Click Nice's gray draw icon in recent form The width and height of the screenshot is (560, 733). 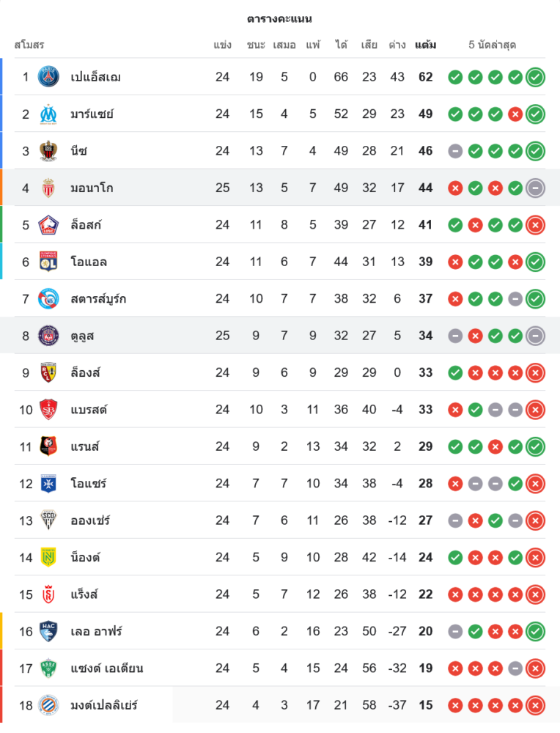(x=455, y=151)
